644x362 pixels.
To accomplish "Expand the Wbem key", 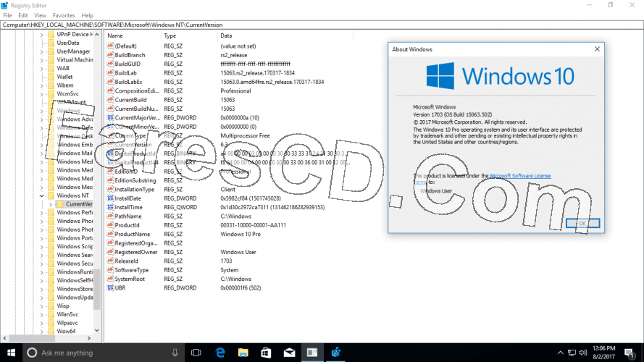I will (41, 85).
